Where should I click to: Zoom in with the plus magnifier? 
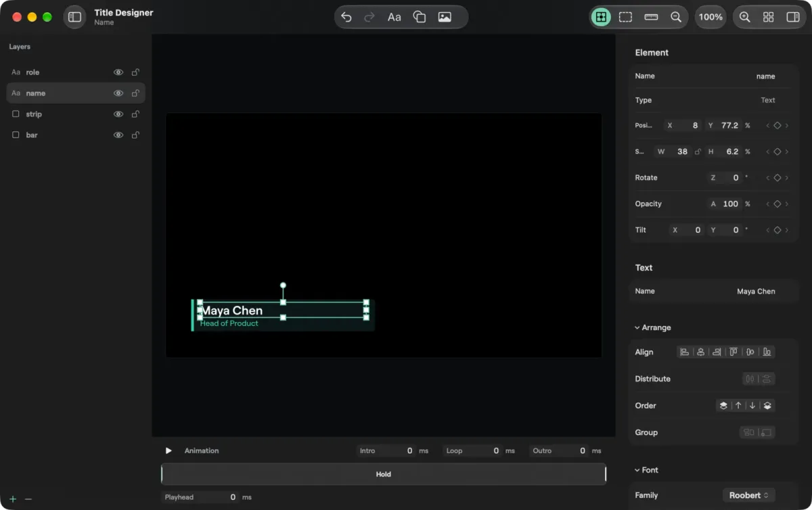pos(745,17)
